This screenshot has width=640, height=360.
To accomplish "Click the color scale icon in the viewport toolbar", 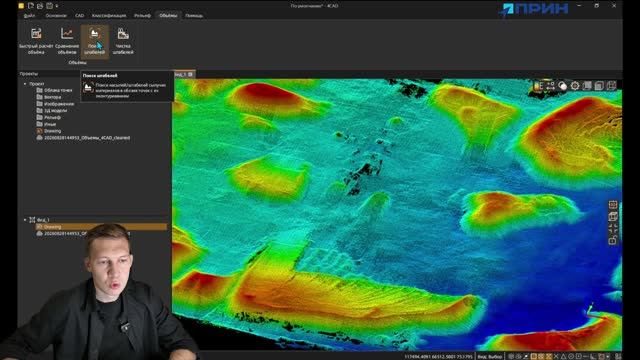I will click(538, 86).
